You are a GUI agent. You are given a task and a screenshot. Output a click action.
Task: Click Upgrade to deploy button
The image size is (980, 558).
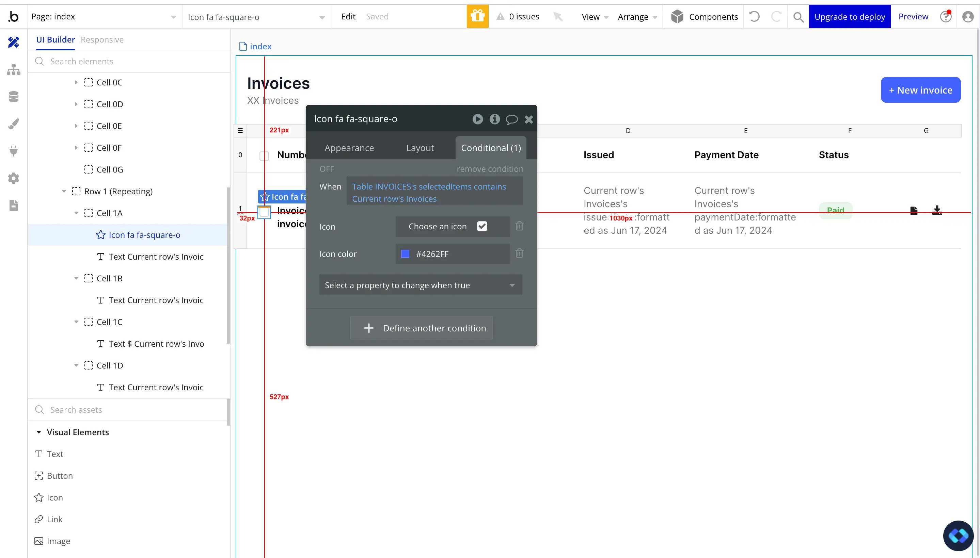point(850,16)
